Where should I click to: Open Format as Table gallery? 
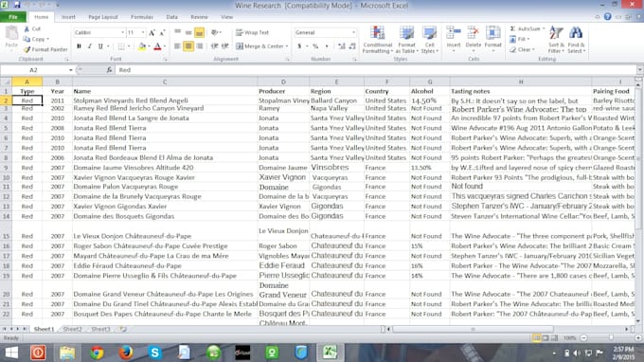point(406,40)
